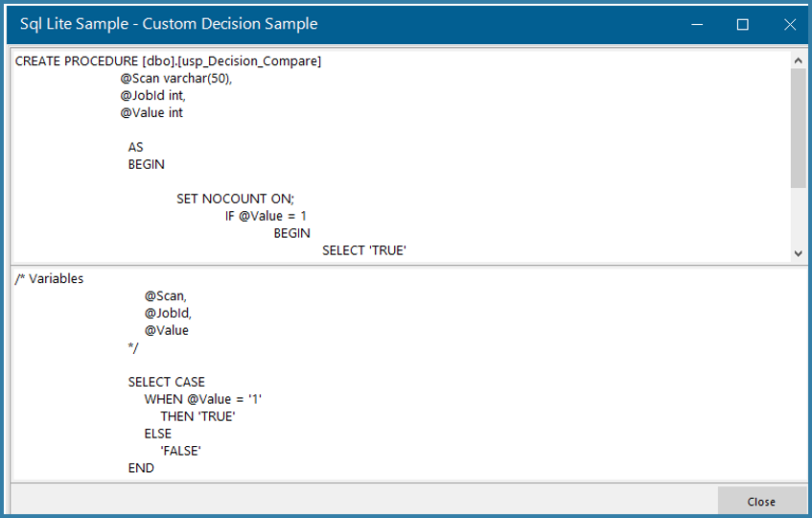Place cursor on the 'SELECT CASE' line

point(167,382)
